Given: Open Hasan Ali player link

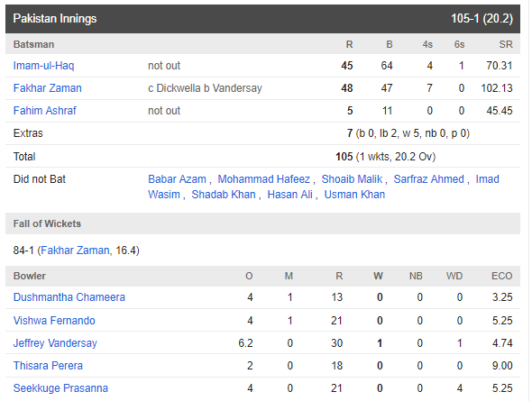Looking at the screenshot, I should tap(289, 195).
